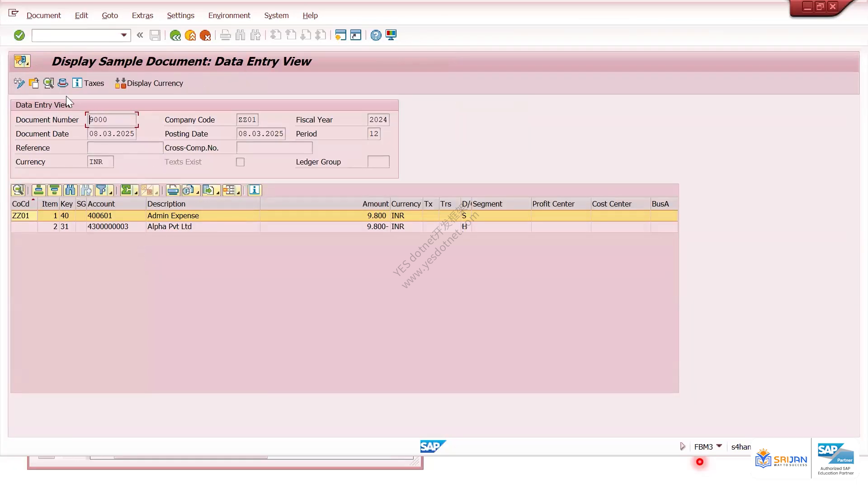The width and height of the screenshot is (868, 488).
Task: Click the Details magnifier icon in grid toolbar
Action: 18,190
